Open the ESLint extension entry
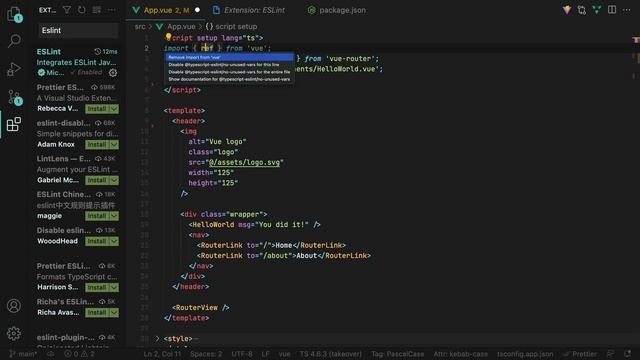The image size is (640, 360). (77, 62)
